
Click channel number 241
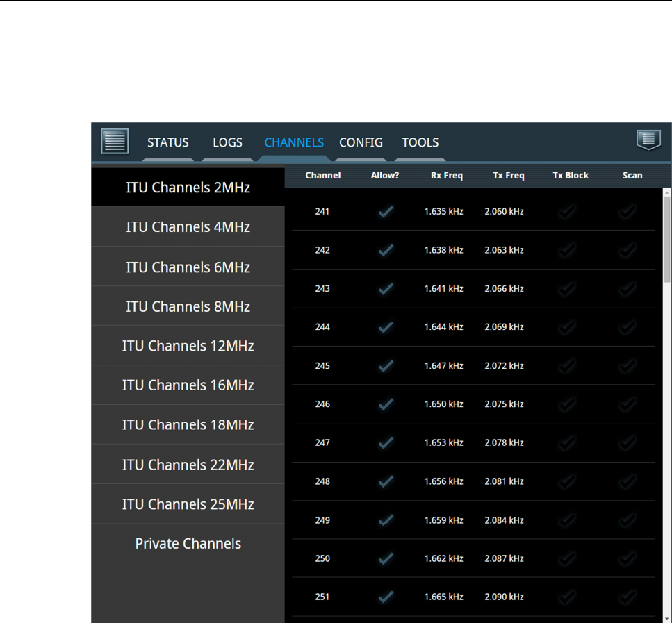(x=322, y=211)
